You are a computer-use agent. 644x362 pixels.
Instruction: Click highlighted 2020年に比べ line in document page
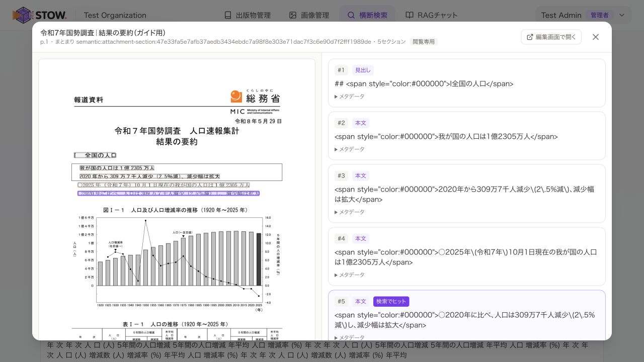pyautogui.click(x=169, y=193)
